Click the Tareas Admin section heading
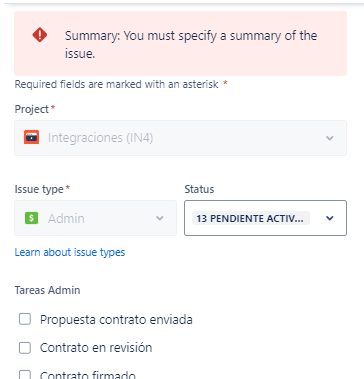This screenshot has height=379, width=364. 47,290
